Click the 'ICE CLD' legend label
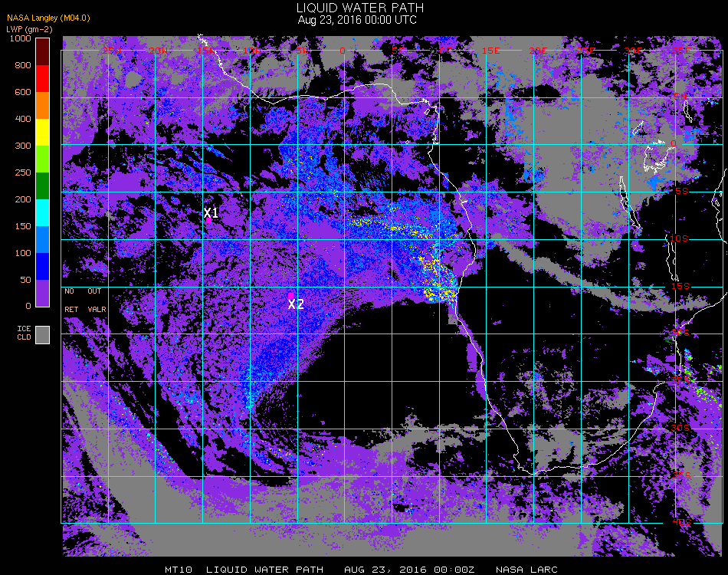Viewport: 728px width, 575px height. tap(25, 333)
